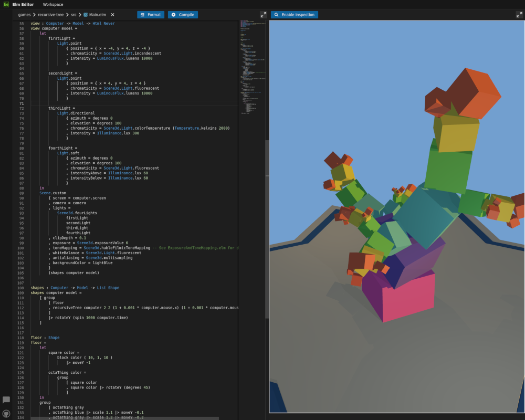Open the Workspace menu
Viewport: 525px width, 420px height.
coord(52,4)
